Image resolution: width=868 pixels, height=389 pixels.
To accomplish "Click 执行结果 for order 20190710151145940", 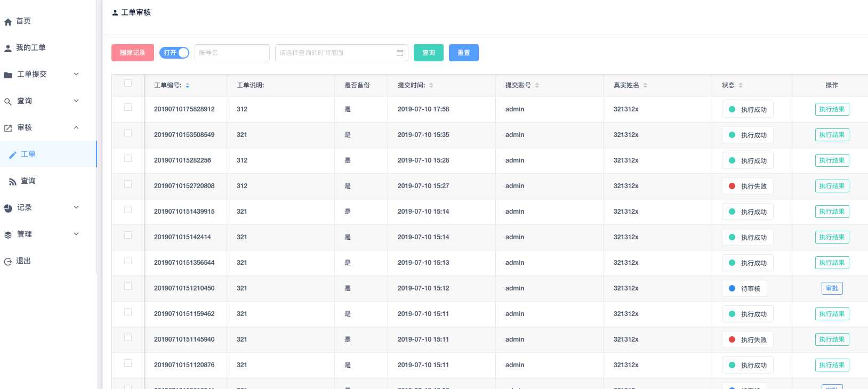I will pos(832,339).
